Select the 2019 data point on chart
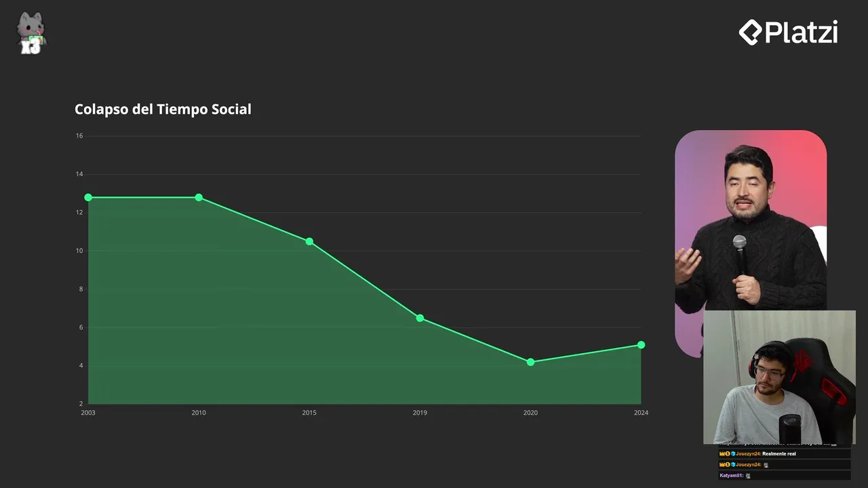Viewport: 868px width, 488px height. pyautogui.click(x=420, y=318)
